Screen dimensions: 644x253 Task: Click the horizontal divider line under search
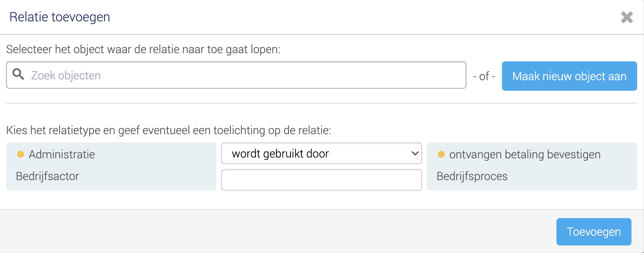[322, 104]
